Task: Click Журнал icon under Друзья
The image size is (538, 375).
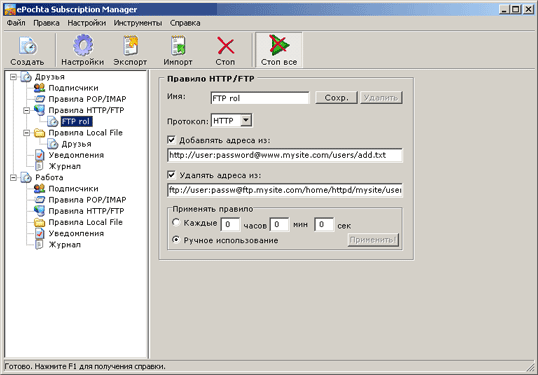Action: (39, 166)
